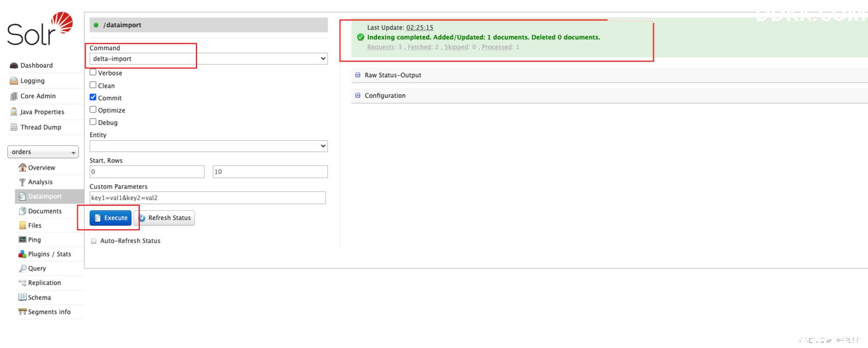Viewport: 868px width, 348px height.
Task: Click the Refresh Status button
Action: coord(164,218)
